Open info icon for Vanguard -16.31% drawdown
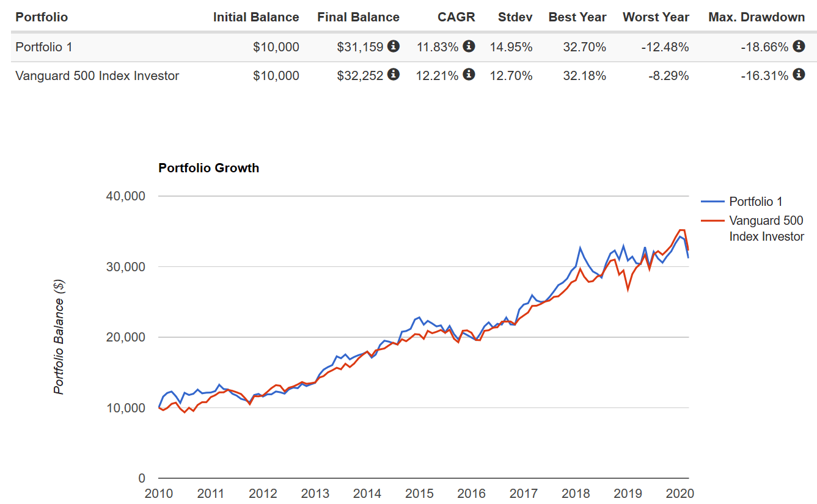The height and width of the screenshot is (504, 817). pyautogui.click(x=799, y=75)
